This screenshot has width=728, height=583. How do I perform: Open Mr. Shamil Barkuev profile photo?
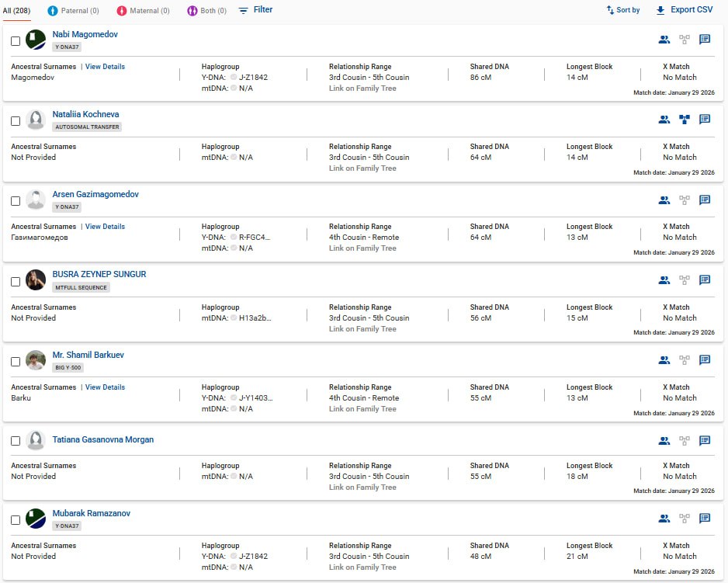(36, 360)
